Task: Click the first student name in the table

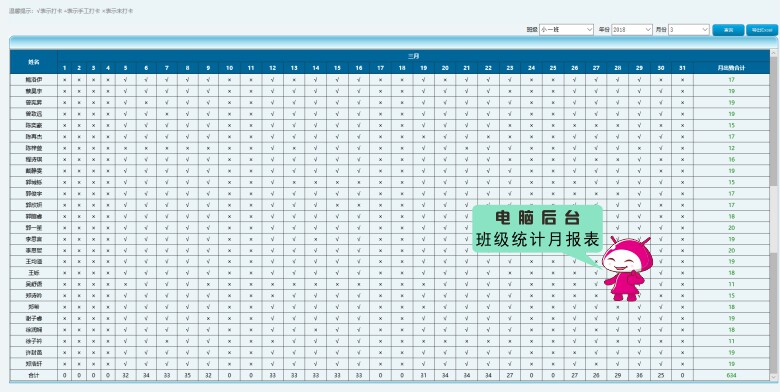Action: coord(34,80)
